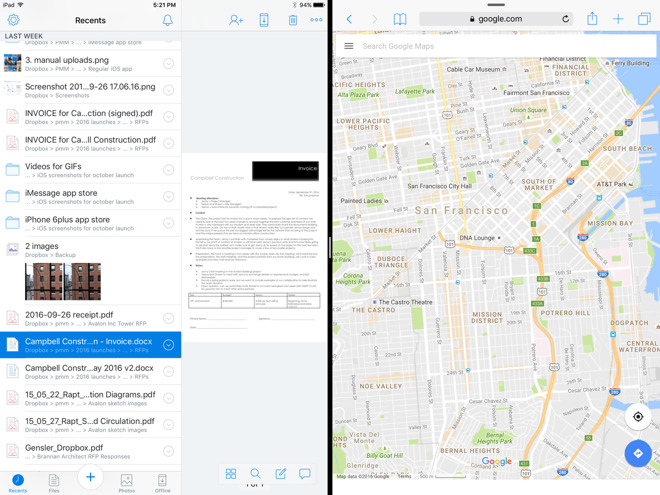Open Safari share sheet icon
The image size is (660, 495).
click(x=592, y=19)
